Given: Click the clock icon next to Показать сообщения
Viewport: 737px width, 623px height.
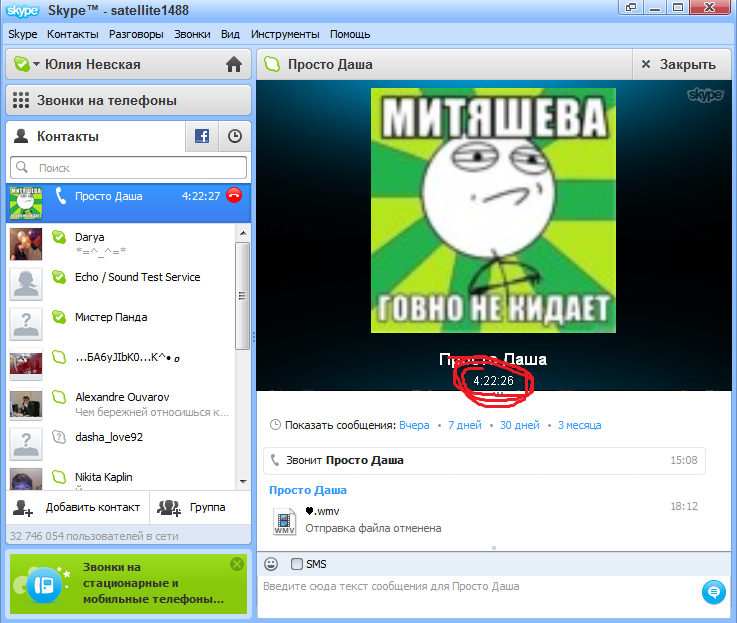Looking at the screenshot, I should (275, 425).
